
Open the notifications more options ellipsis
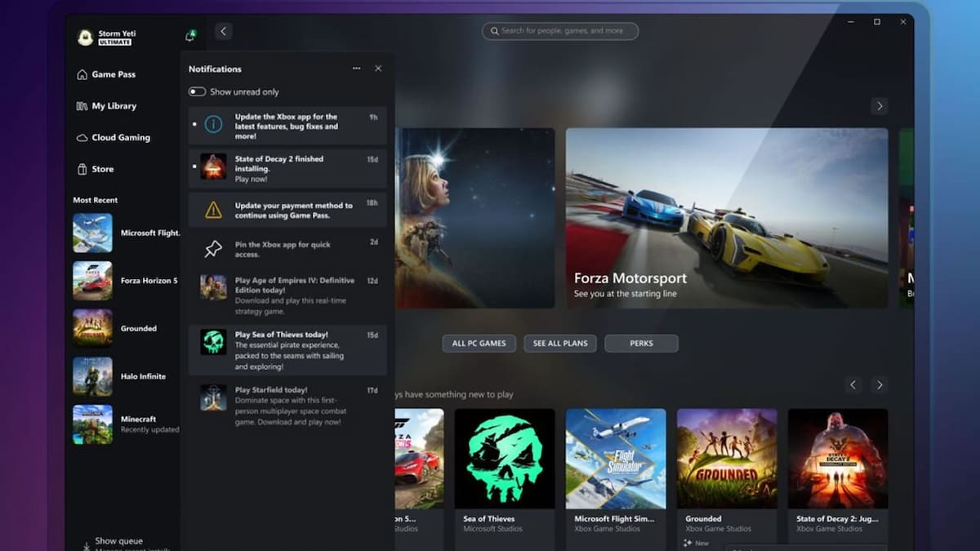356,69
